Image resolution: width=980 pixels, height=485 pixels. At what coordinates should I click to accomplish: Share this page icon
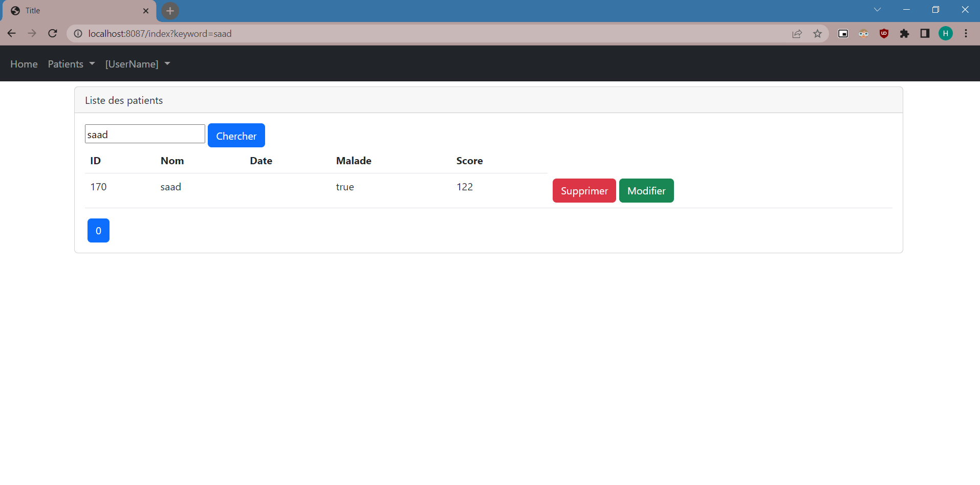coord(797,33)
